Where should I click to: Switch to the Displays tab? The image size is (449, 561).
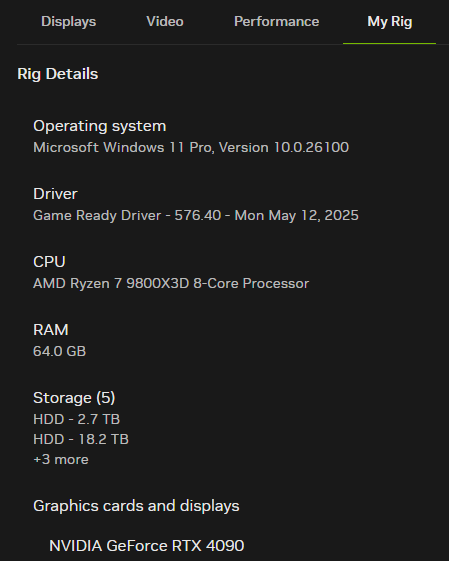[68, 22]
